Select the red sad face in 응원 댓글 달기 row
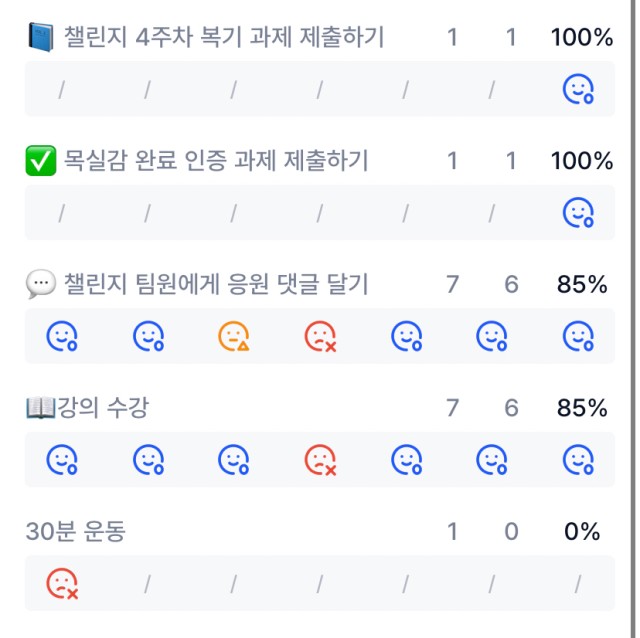This screenshot has width=640, height=638. (x=320, y=336)
